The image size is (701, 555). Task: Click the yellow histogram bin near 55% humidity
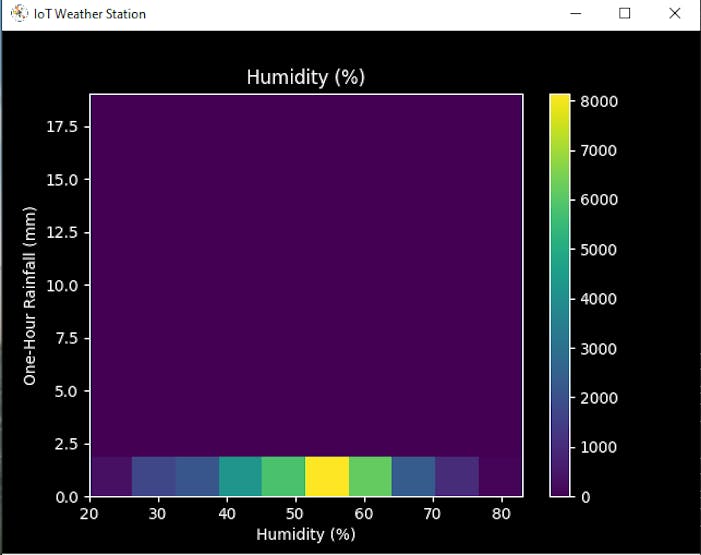327,476
